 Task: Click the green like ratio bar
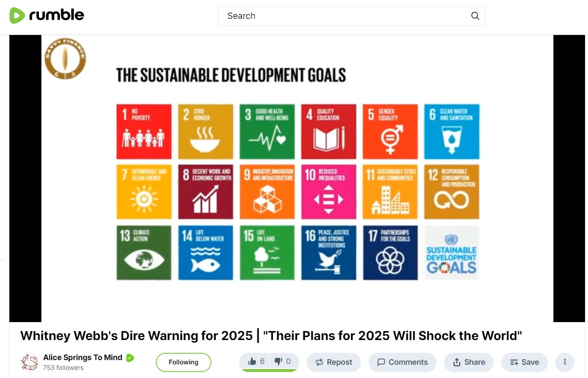click(269, 370)
